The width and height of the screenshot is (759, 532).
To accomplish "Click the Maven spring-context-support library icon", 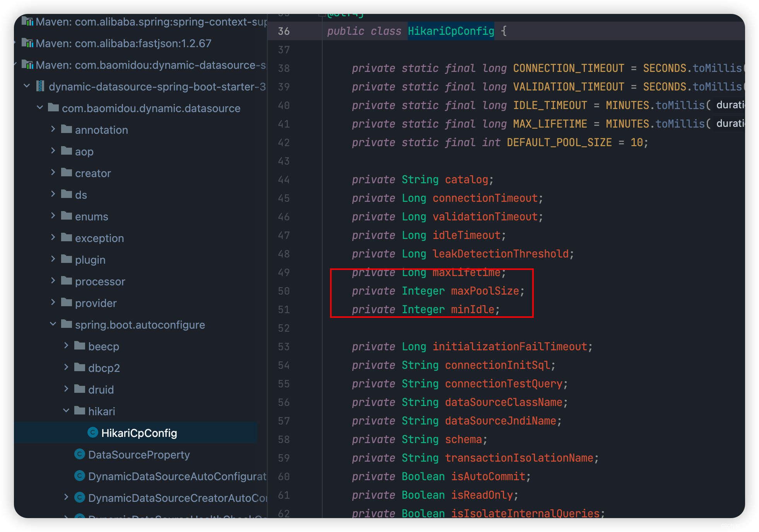I will (x=27, y=21).
